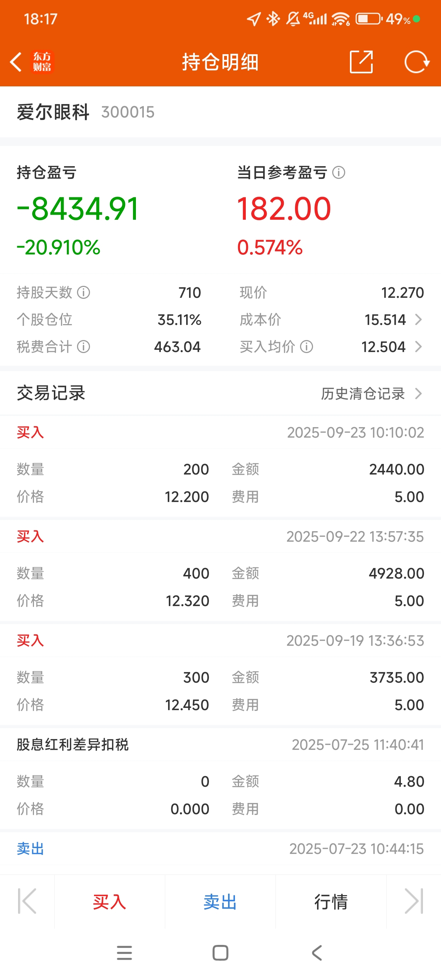441x980 pixels.
Task: Tap info icon beside 买入均价
Action: click(307, 347)
